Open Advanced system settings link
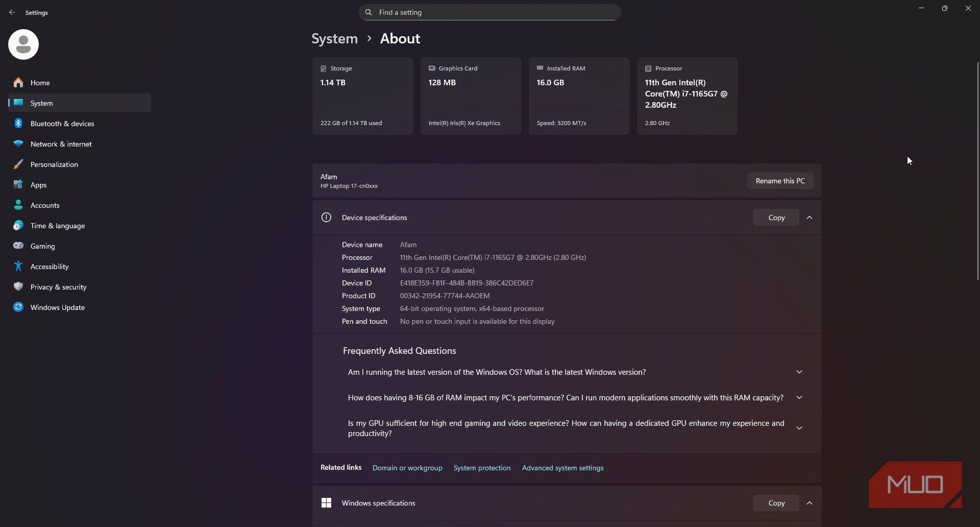The image size is (980, 527). pos(562,468)
